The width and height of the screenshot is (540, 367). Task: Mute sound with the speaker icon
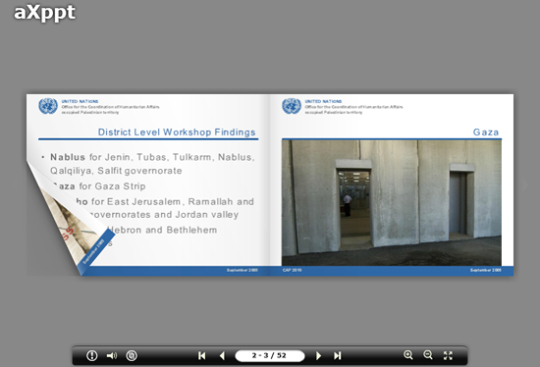point(112,355)
